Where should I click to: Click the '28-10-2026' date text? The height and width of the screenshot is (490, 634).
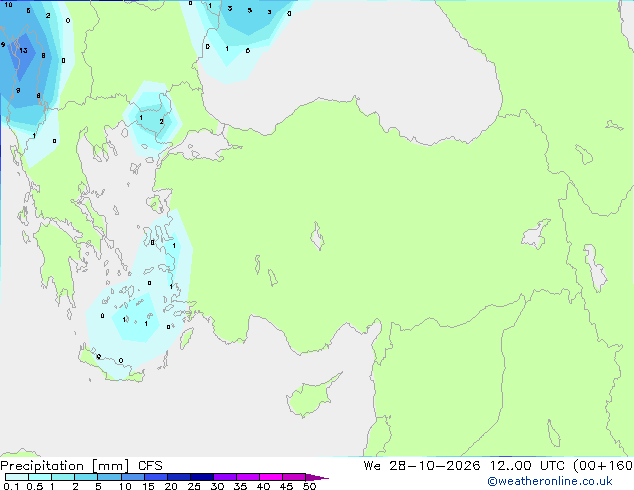(x=435, y=466)
